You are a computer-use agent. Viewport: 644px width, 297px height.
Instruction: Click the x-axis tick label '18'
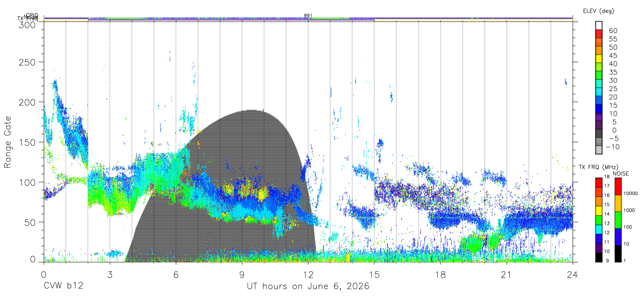(441, 274)
